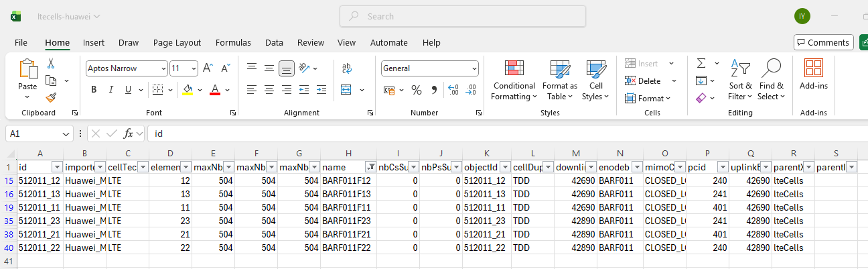Open filter dropdown on name column
The width and height of the screenshot is (868, 269).
click(x=370, y=167)
